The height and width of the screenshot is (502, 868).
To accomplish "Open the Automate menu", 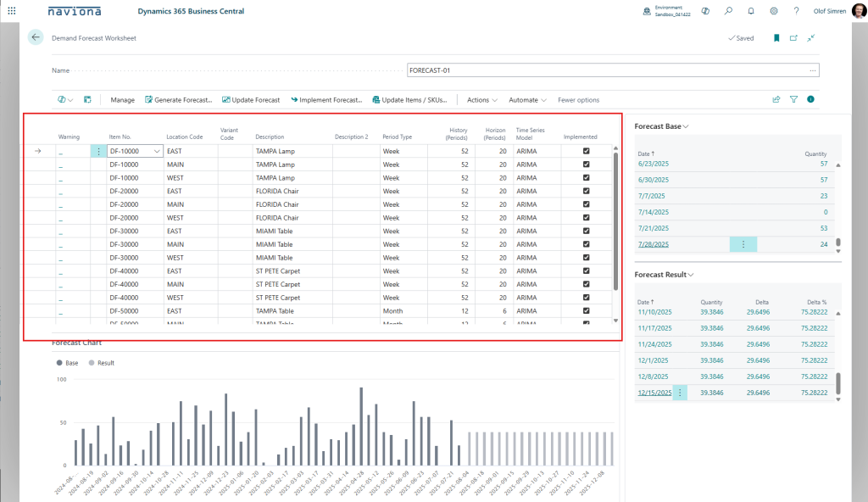I will pyautogui.click(x=527, y=100).
